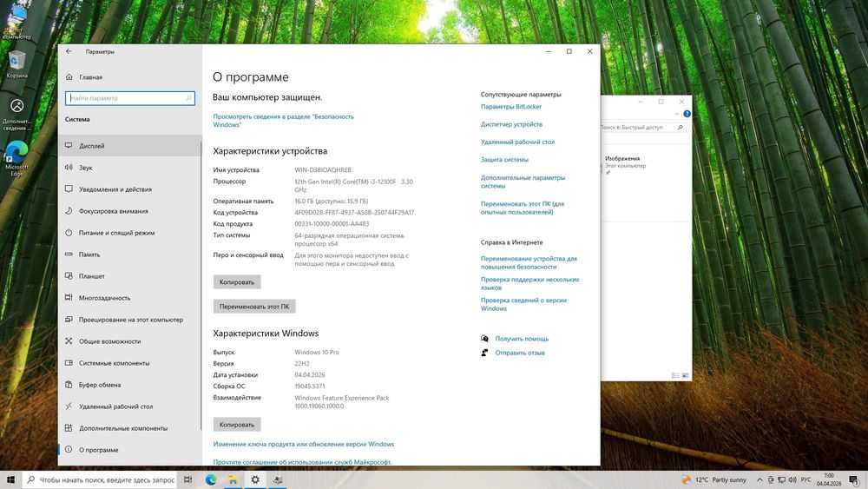Open the Корзина desktop icon
The height and width of the screenshot is (489, 868).
pos(16,65)
